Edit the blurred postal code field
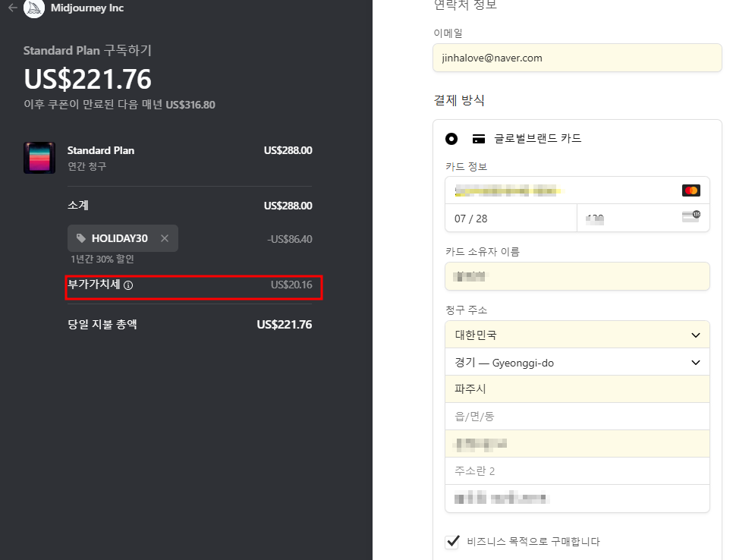 [x=577, y=499]
